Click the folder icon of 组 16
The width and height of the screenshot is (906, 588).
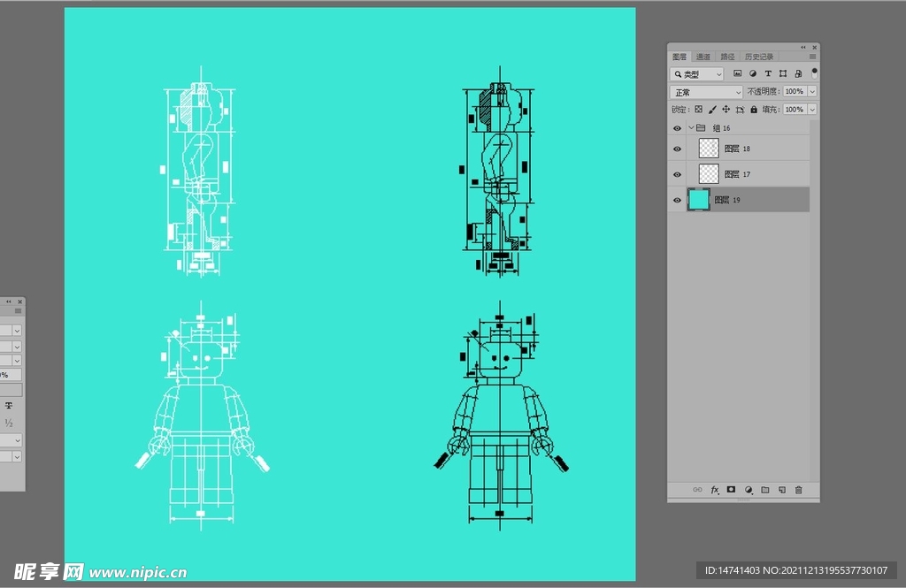[701, 127]
